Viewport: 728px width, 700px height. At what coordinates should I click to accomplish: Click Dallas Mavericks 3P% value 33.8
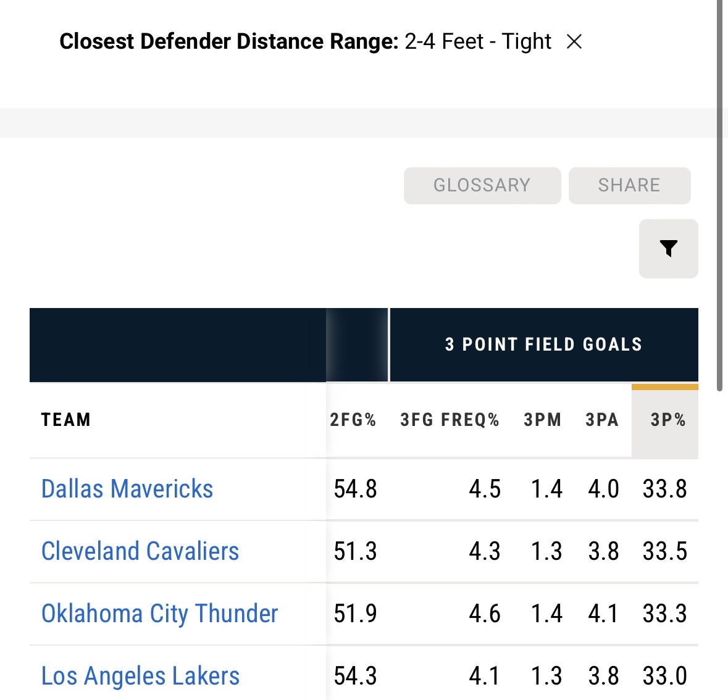coord(664,489)
